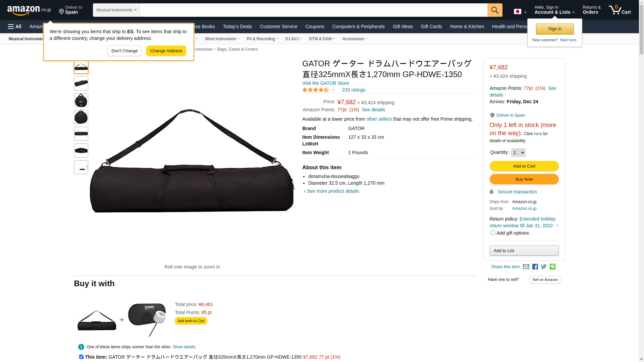Click the Add to Cart button

tap(524, 166)
